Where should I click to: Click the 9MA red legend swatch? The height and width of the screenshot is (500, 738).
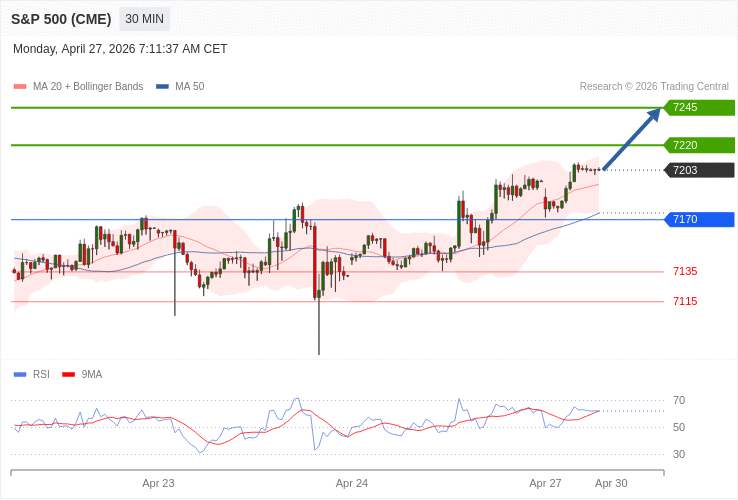[x=68, y=375]
